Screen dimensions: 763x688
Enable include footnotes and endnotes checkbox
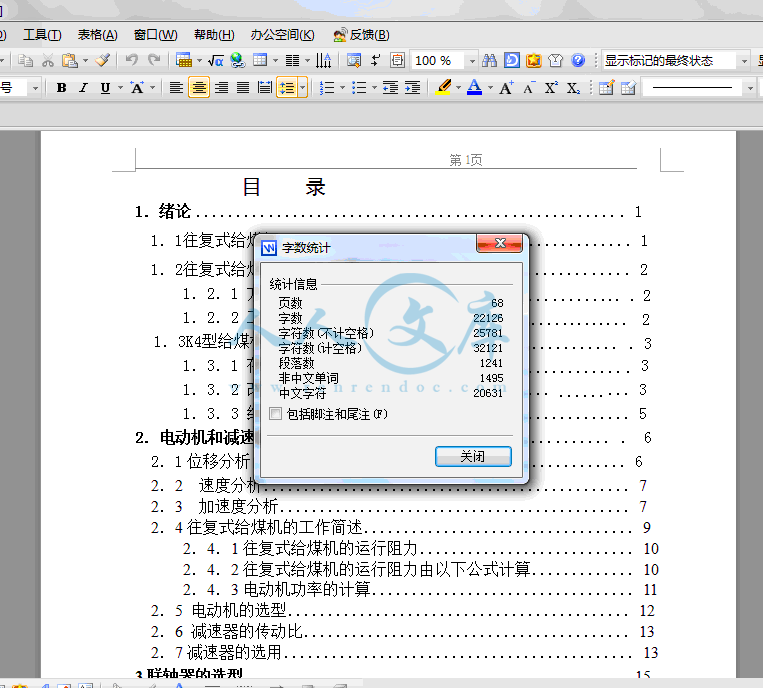point(276,413)
